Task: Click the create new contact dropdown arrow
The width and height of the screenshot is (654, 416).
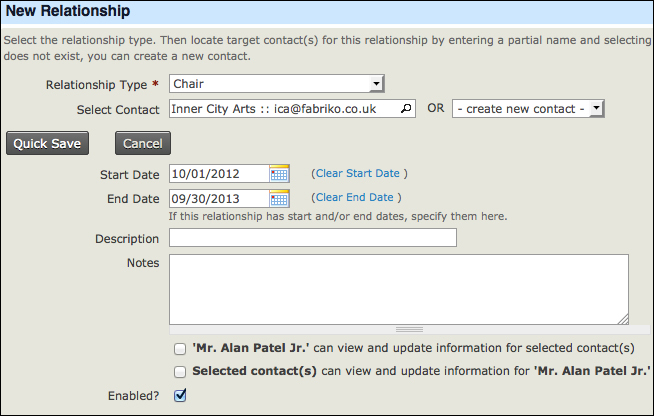Action: click(x=596, y=108)
